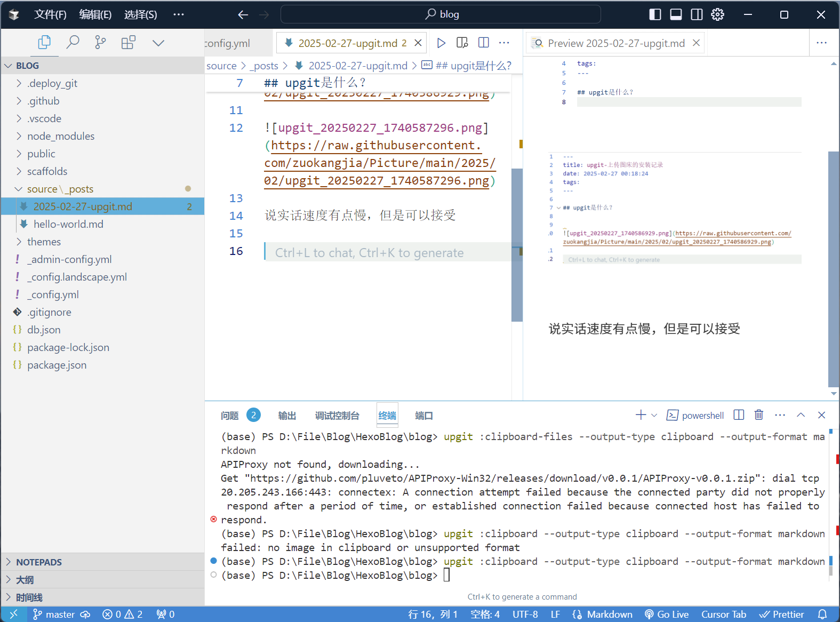Image resolution: width=840 pixels, height=622 pixels.
Task: Run the markdown file with the play icon
Action: click(441, 43)
